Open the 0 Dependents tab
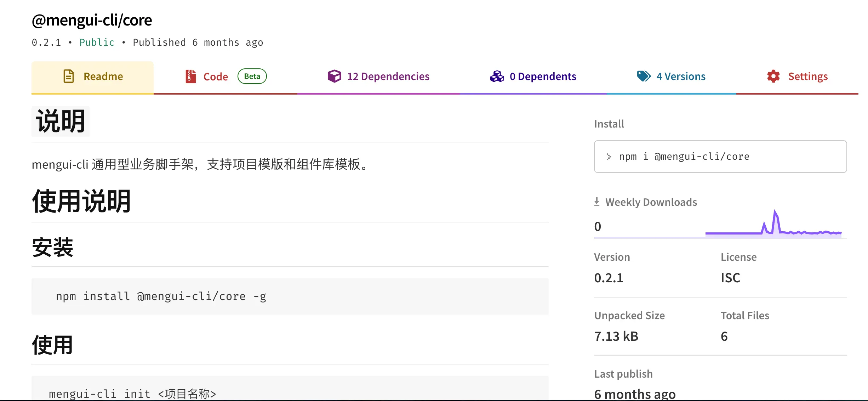The width and height of the screenshot is (868, 401). [x=543, y=77]
